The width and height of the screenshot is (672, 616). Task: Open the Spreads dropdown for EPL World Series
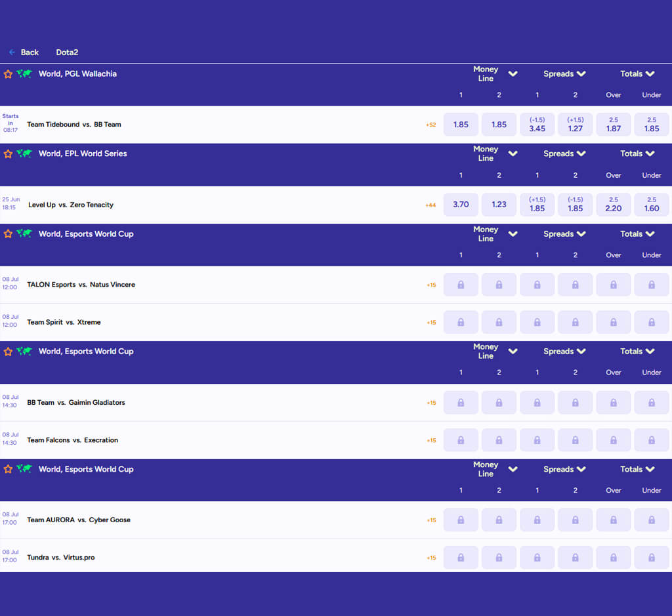click(x=581, y=154)
